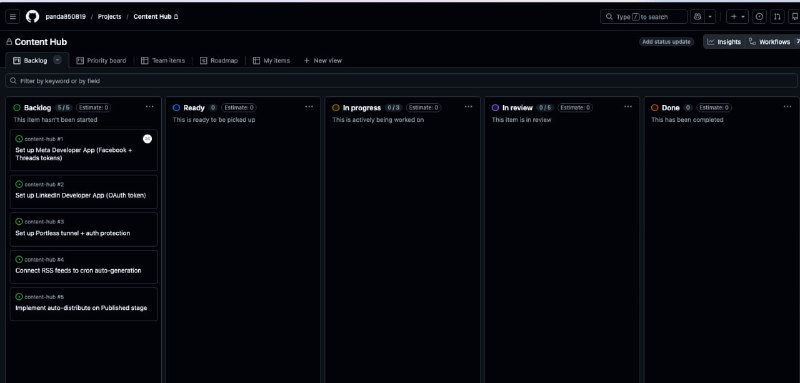Switch to the Priority board tab
Screen dimensions: 800x383
[101, 60]
